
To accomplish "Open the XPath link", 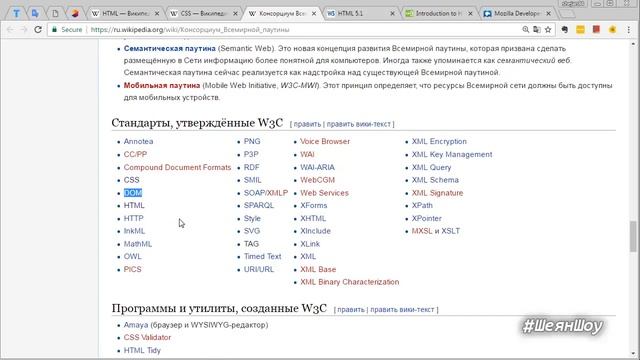I will coord(422,206).
